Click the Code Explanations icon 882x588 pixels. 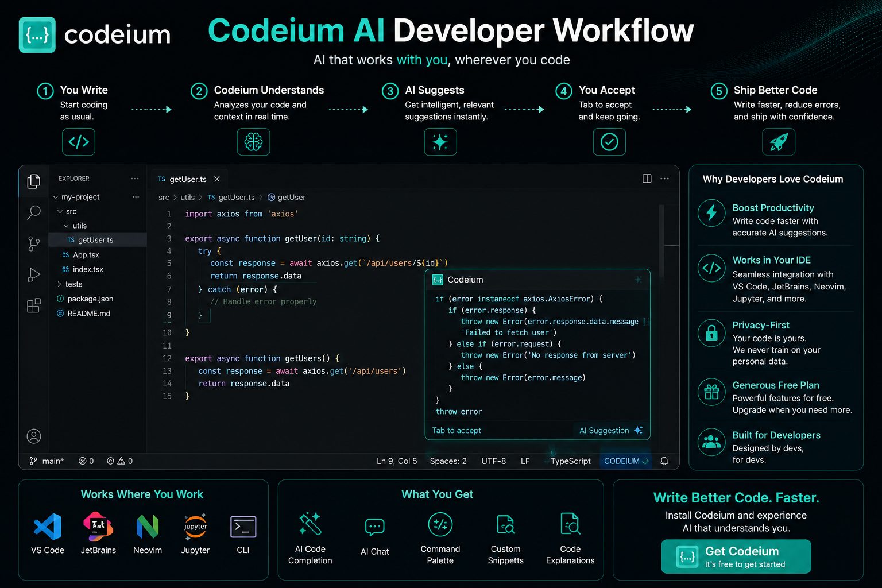570,524
